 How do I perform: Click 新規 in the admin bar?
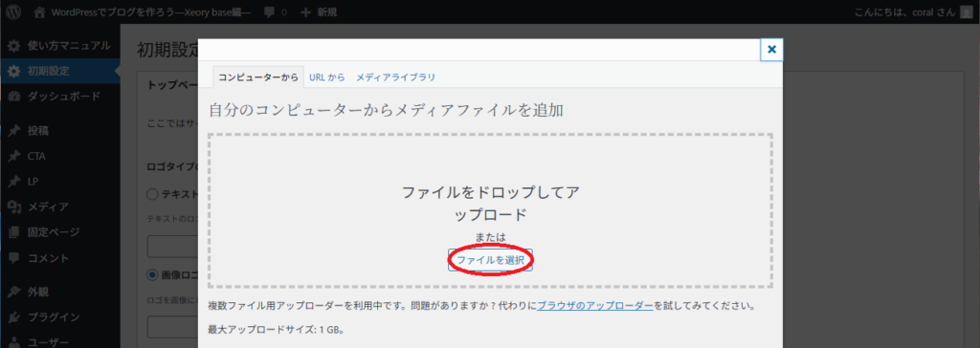click(327, 11)
